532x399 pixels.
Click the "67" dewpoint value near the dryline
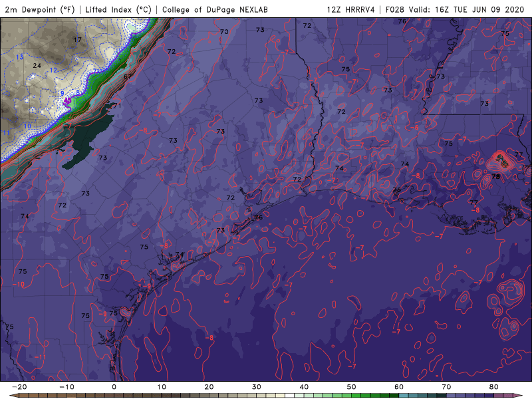pyautogui.click(x=128, y=76)
